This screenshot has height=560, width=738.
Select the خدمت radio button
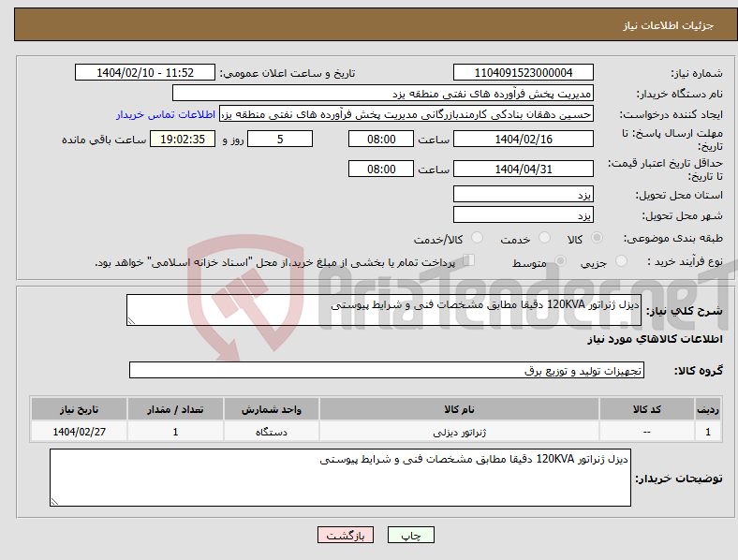[544, 238]
